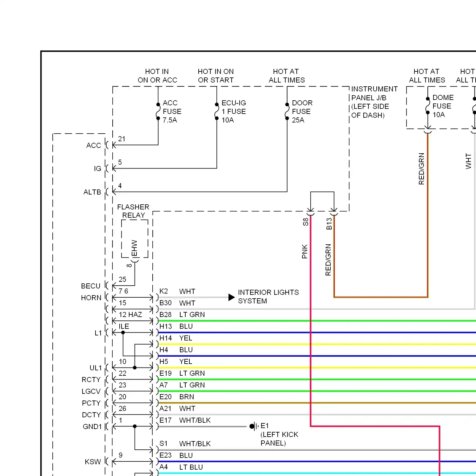
Task: Click the HOT IN ON OR START heading
Action: tap(216, 76)
